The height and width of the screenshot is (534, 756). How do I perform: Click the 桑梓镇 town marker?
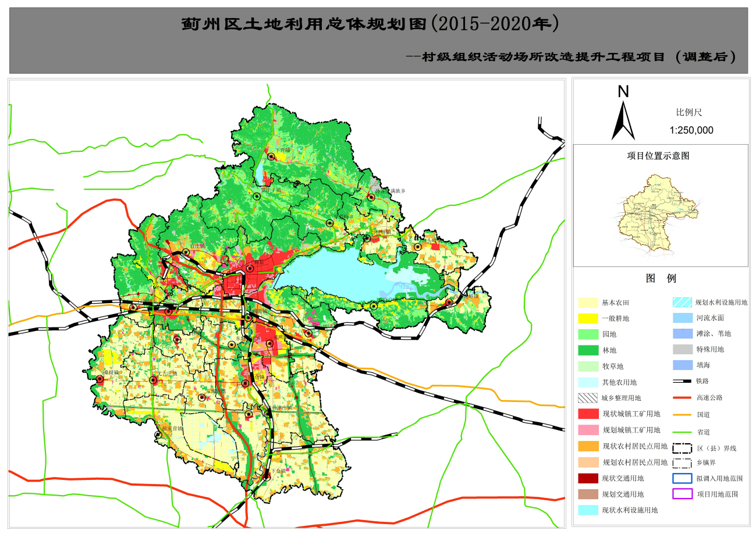100,379
